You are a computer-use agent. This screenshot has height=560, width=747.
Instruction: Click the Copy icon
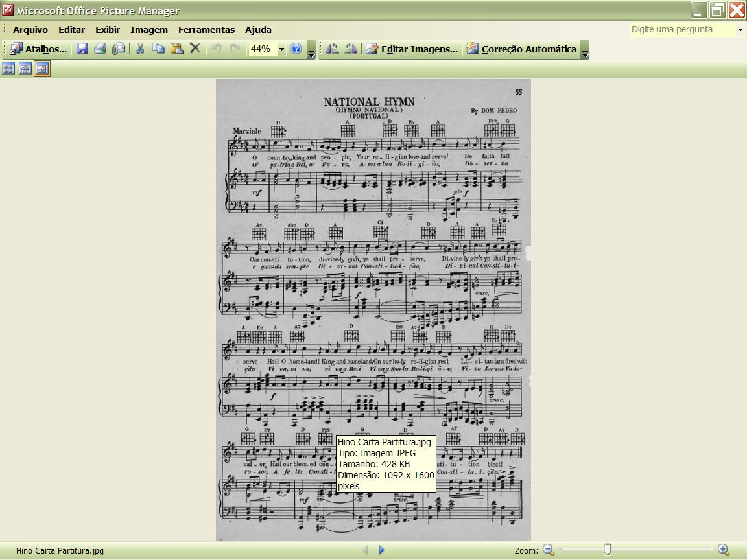(158, 49)
